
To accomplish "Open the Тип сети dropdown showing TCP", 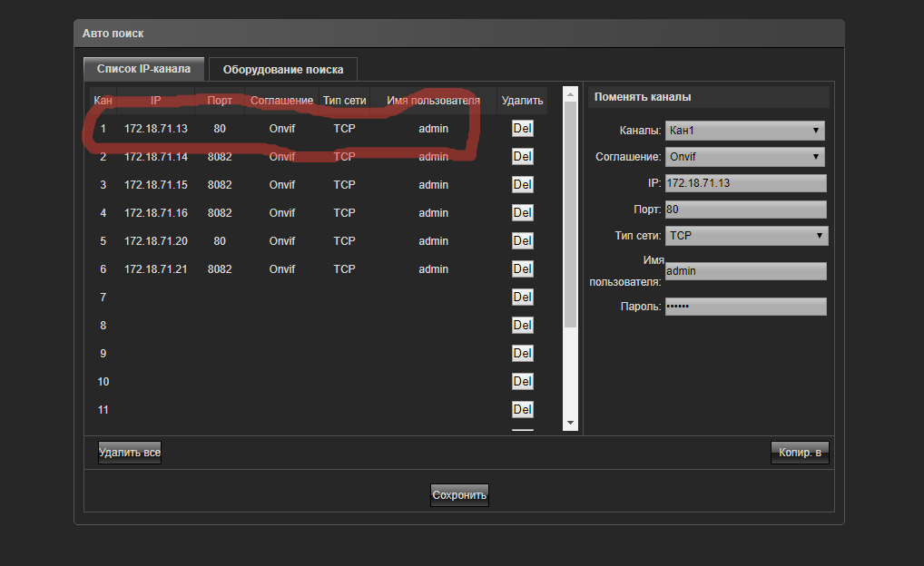I will coord(746,236).
